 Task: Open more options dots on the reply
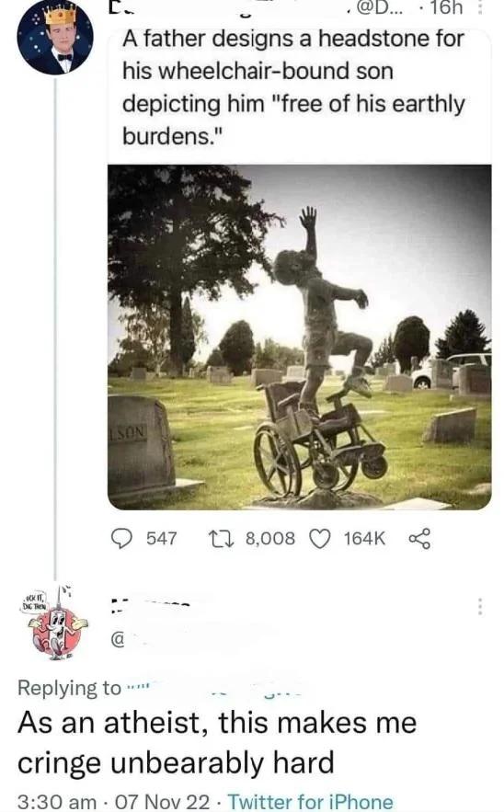point(480,606)
